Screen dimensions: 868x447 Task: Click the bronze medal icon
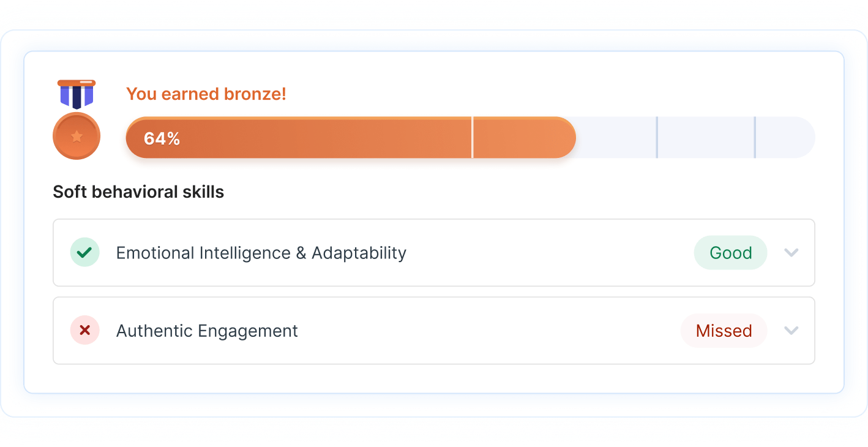77,135
